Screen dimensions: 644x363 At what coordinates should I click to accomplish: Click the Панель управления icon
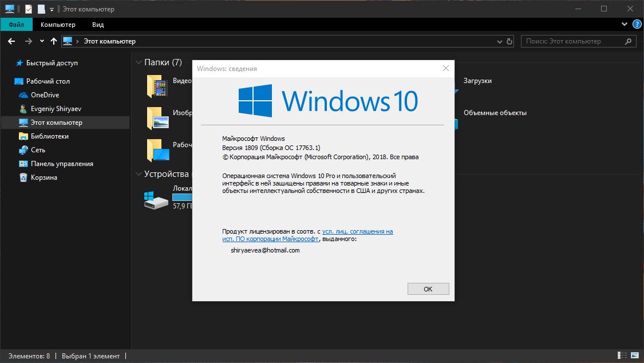pos(23,163)
